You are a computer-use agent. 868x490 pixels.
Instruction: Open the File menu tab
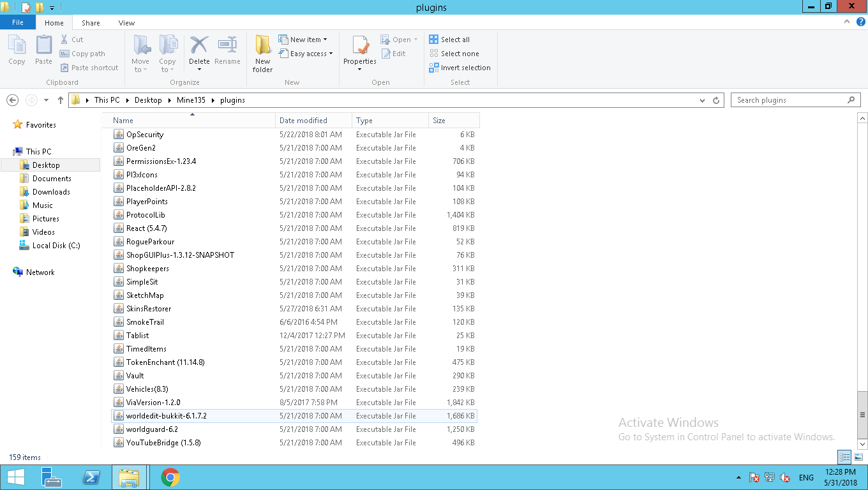coord(18,22)
